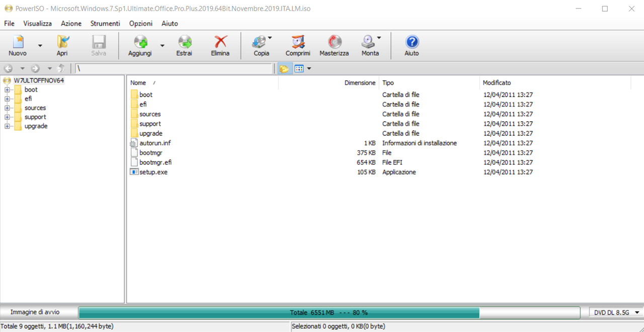Click the efi folder icon in file list
This screenshot has height=332, width=644.
tap(134, 104)
